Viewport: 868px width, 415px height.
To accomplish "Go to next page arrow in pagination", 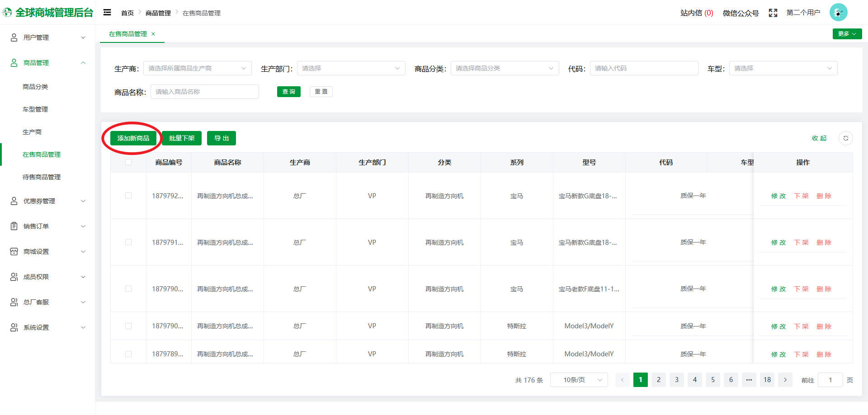I will [x=785, y=380].
